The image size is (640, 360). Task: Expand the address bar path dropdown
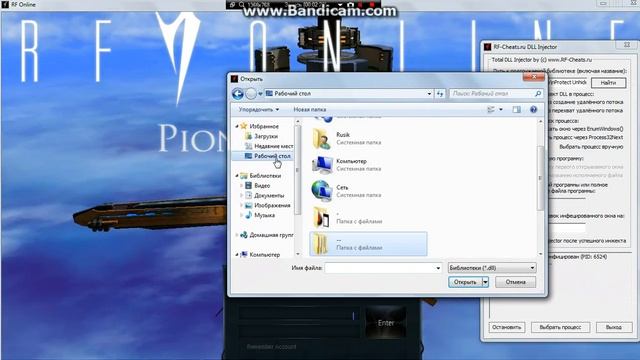tap(429, 93)
